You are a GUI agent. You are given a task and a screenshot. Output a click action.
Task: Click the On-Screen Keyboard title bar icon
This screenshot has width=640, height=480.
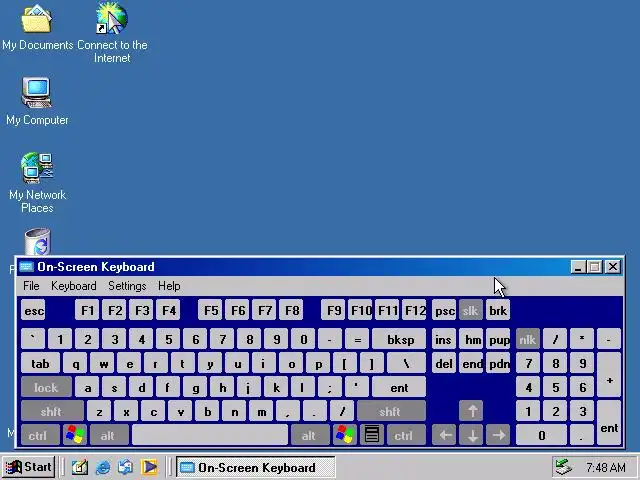(x=26, y=267)
